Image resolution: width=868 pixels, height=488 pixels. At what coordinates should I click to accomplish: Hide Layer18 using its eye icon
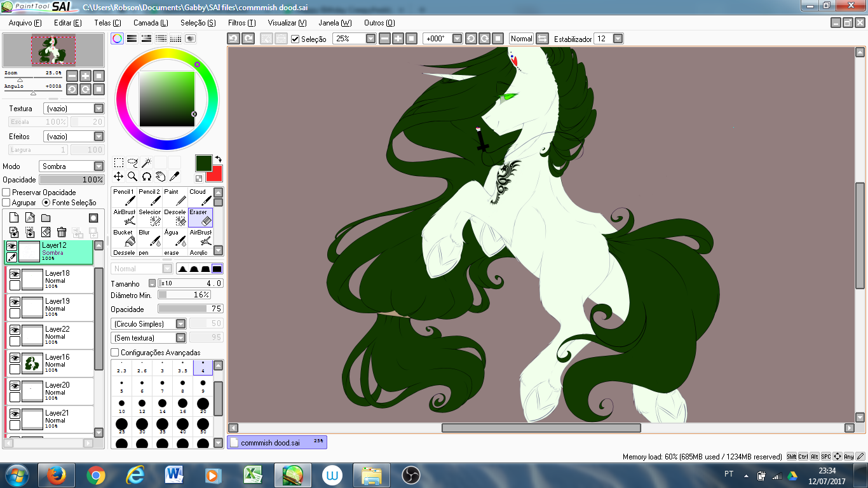point(15,274)
